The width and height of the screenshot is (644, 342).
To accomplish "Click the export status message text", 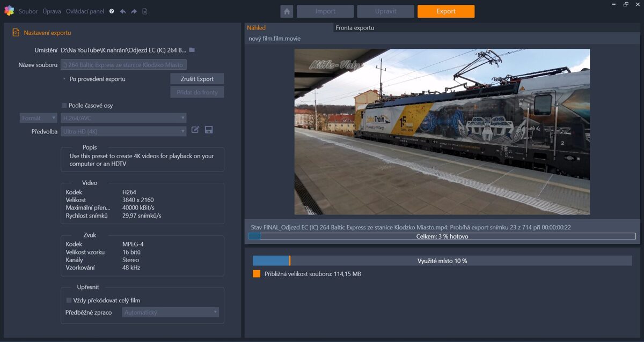I will point(411,227).
